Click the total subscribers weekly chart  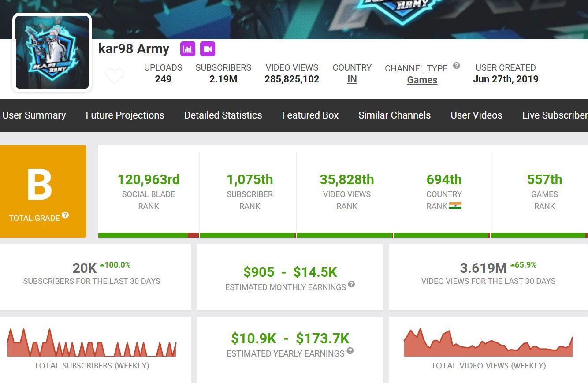(x=92, y=342)
